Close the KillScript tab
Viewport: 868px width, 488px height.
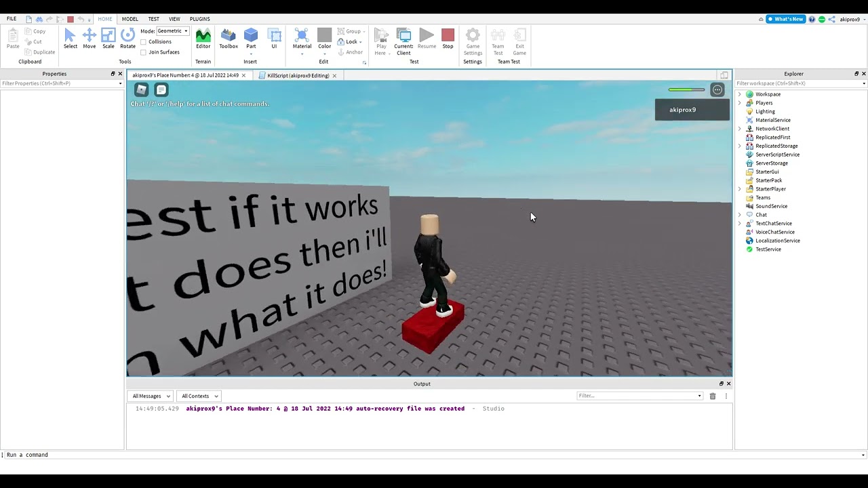click(x=334, y=76)
